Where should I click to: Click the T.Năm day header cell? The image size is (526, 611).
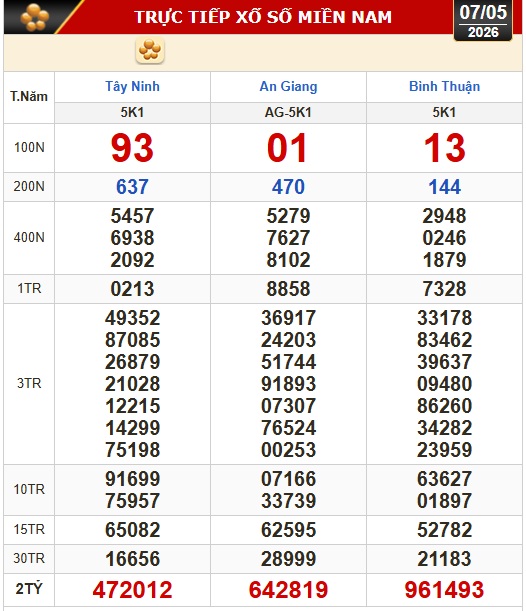pos(29,97)
